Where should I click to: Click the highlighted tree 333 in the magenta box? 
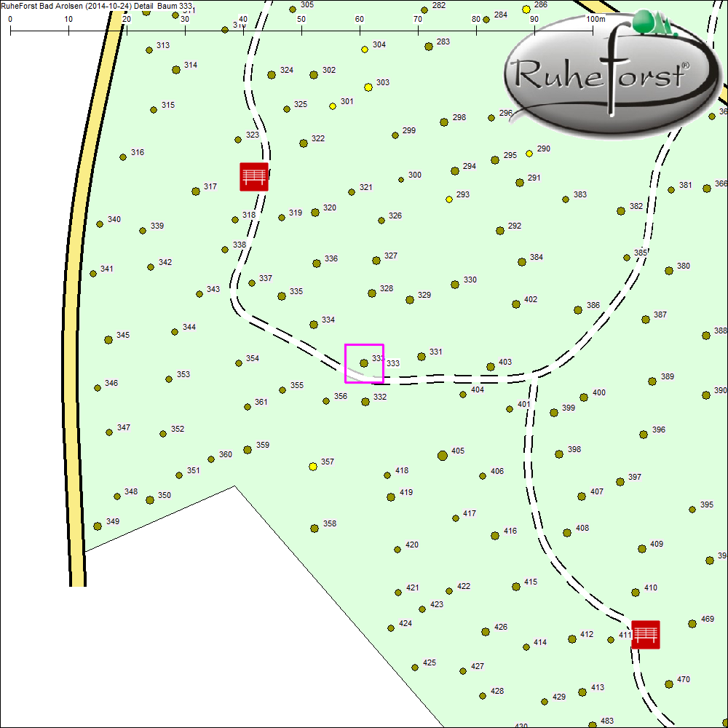pyautogui.click(x=364, y=363)
